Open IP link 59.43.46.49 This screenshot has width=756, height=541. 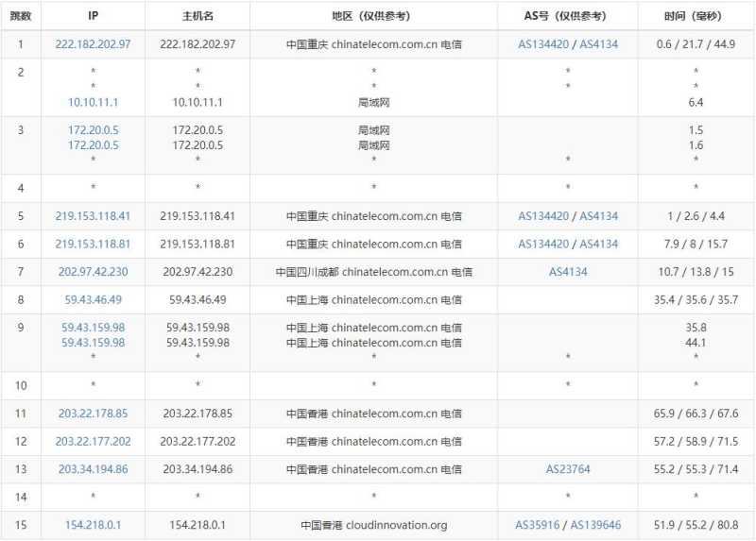click(93, 299)
